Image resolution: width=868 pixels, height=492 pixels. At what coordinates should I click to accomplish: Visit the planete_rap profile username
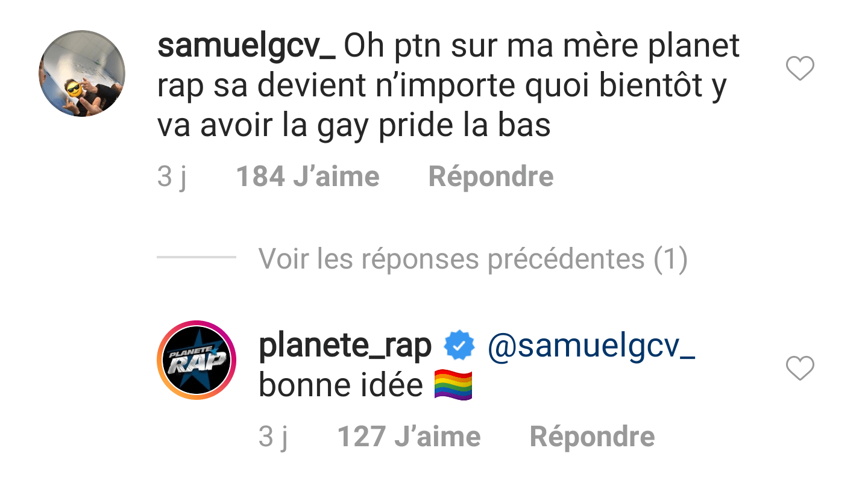[x=345, y=346]
